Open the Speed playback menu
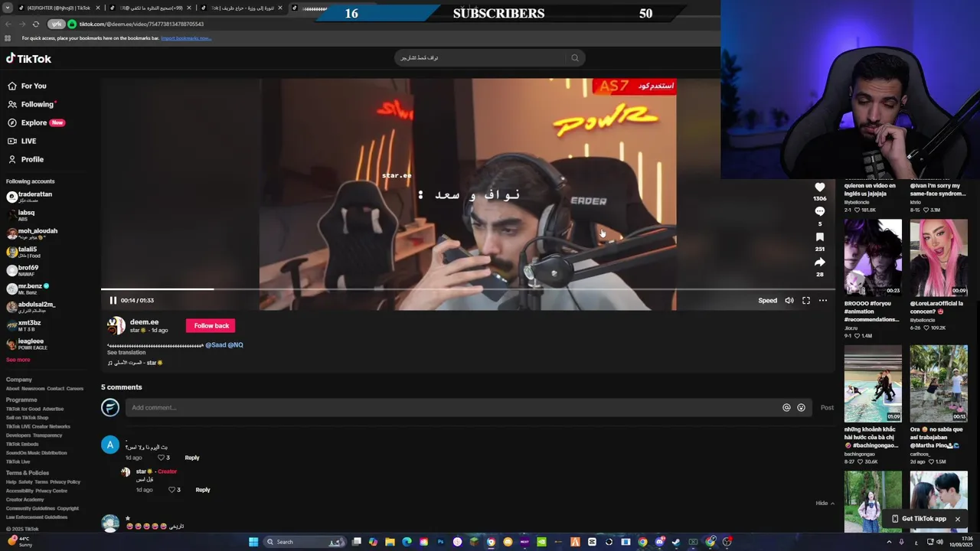 767,301
